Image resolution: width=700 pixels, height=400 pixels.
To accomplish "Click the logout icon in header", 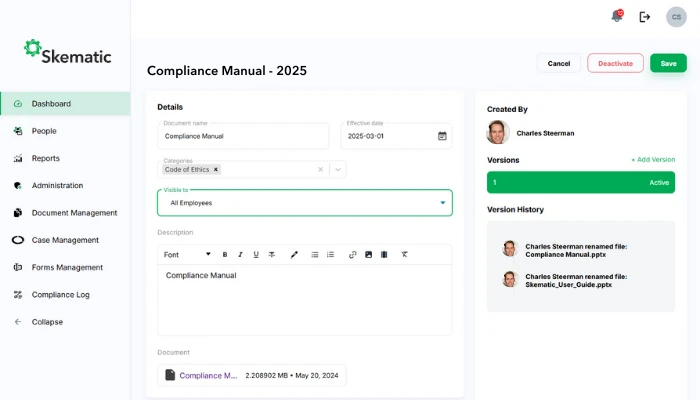I will point(645,17).
